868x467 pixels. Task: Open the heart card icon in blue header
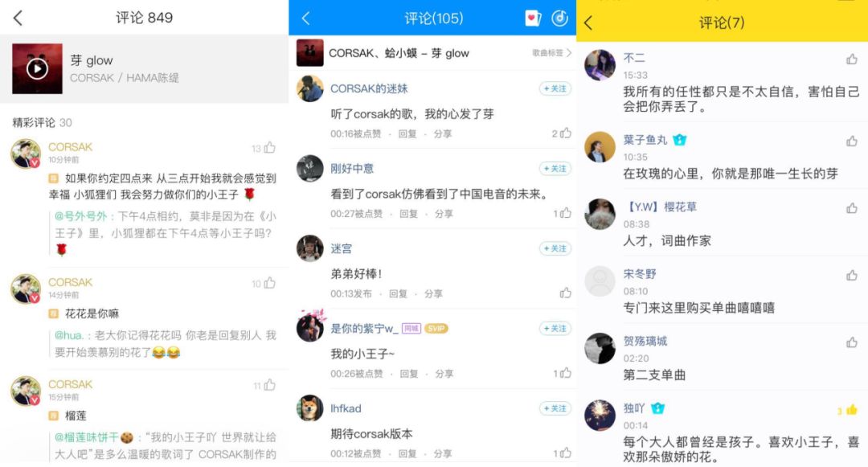click(x=533, y=18)
